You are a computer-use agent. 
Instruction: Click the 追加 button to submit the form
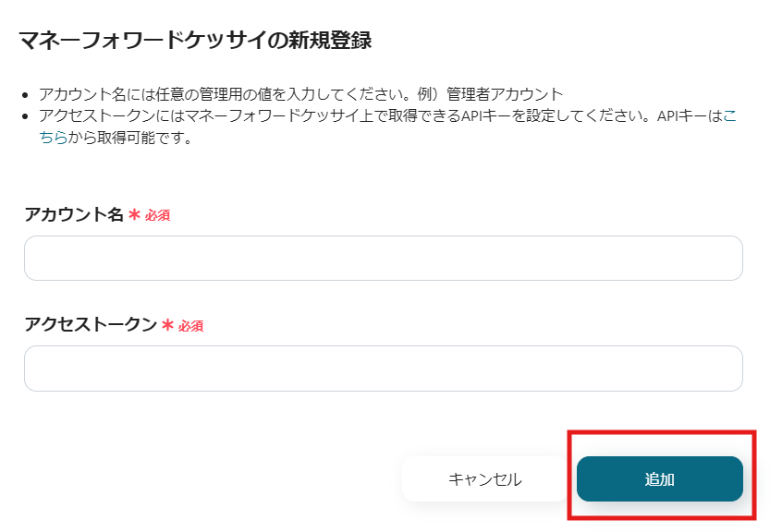660,478
